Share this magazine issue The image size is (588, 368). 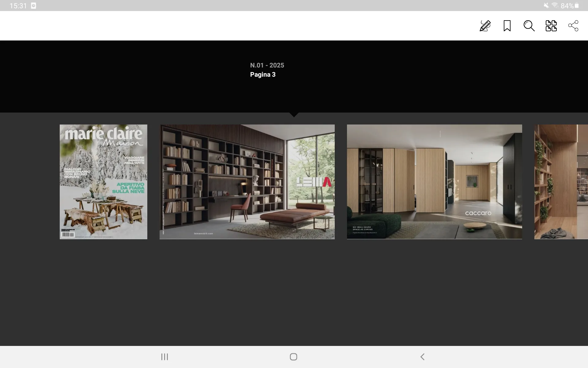tap(573, 26)
